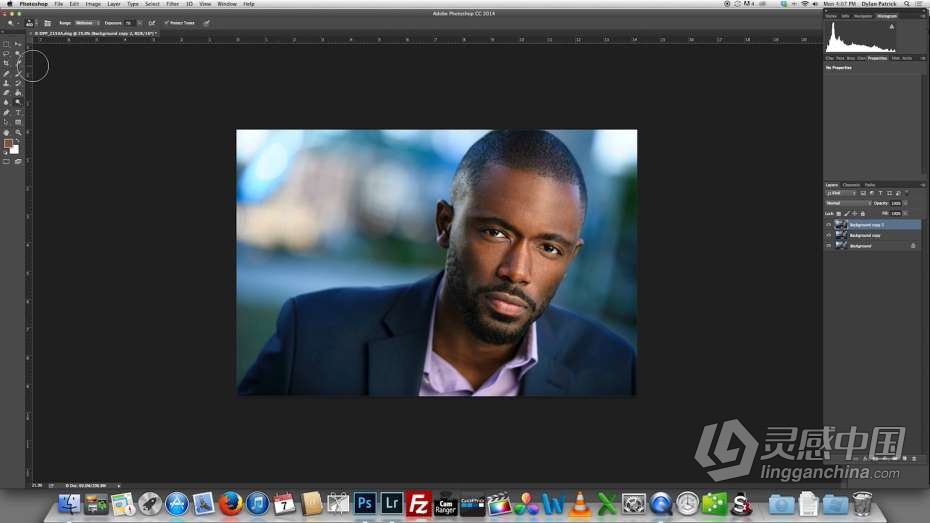930x523 pixels.
Task: Click the zoom percentage field in status bar
Action: pos(37,485)
